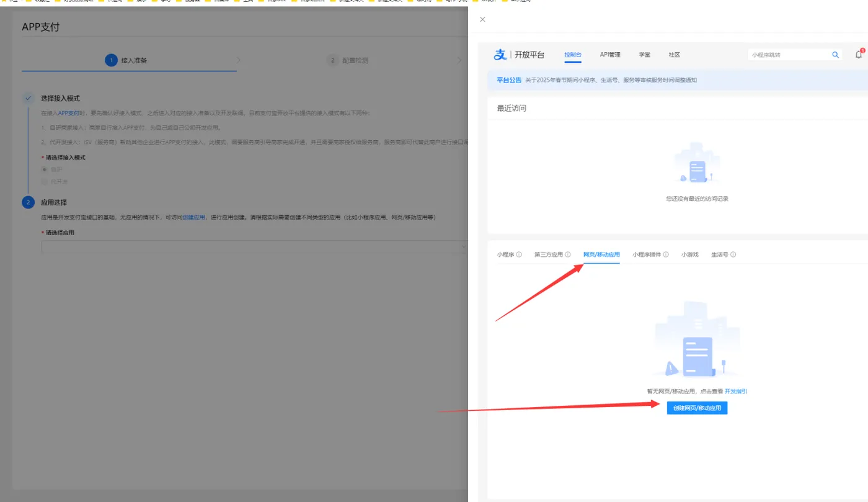Click the info icon beside 小程序插件
The image size is (868, 502).
click(x=666, y=254)
